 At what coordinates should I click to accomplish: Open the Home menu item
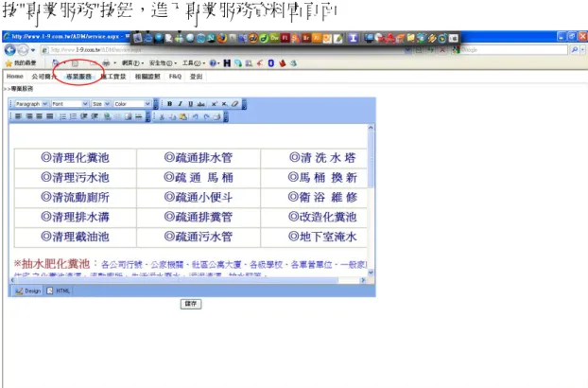point(14,76)
